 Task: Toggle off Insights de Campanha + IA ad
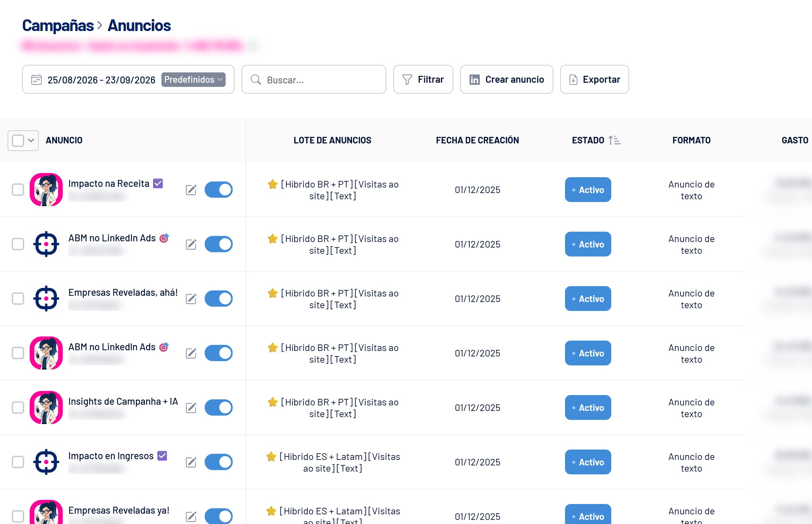(x=219, y=407)
